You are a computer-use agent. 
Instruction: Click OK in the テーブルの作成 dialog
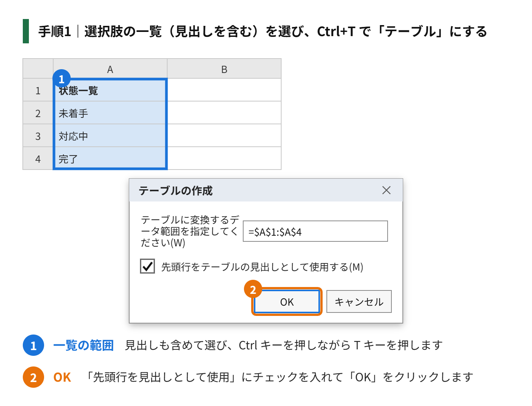[x=287, y=301]
